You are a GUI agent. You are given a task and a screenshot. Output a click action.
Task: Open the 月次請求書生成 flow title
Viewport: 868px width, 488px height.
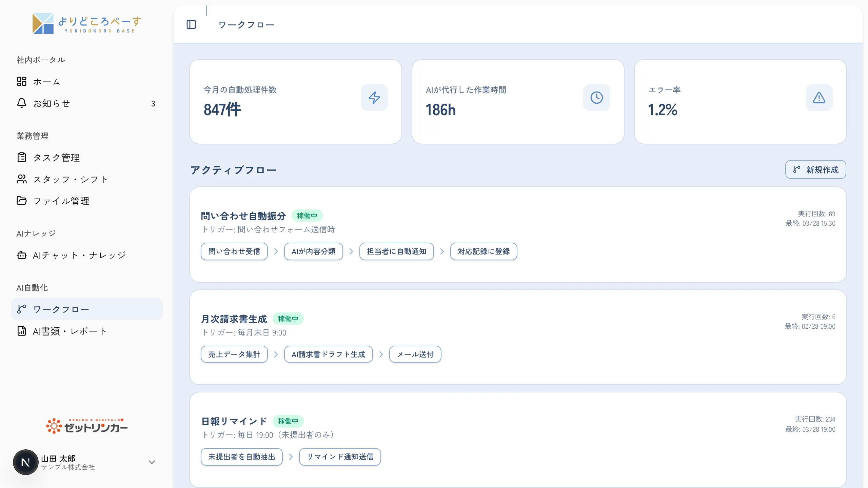tap(234, 319)
